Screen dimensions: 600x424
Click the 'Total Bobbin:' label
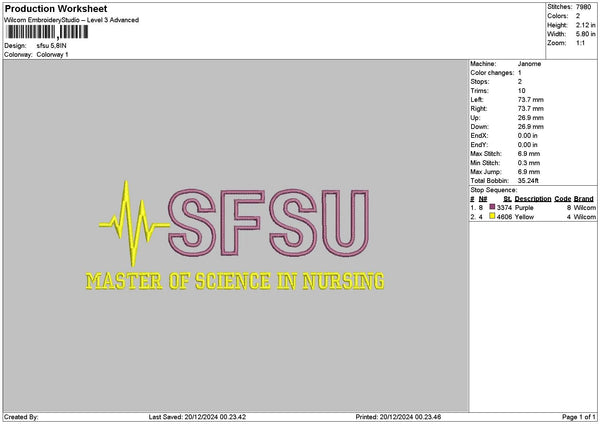(489, 181)
